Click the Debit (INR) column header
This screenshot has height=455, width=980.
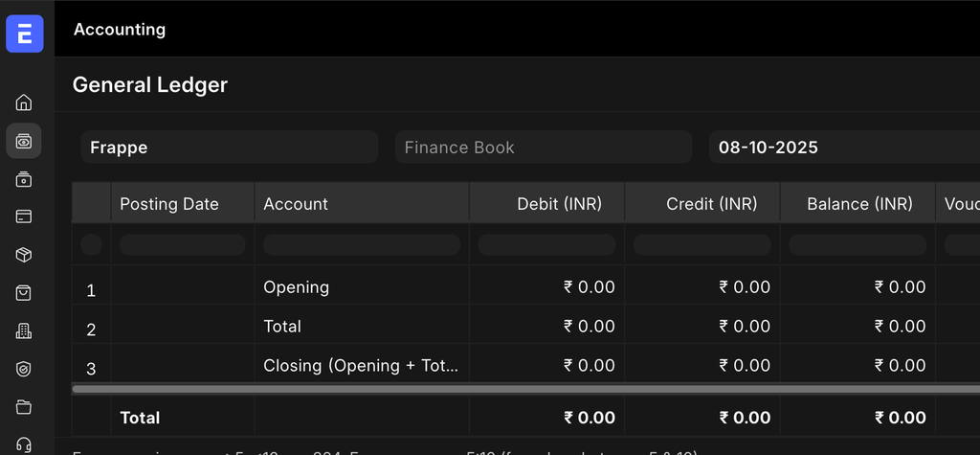pyautogui.click(x=546, y=204)
